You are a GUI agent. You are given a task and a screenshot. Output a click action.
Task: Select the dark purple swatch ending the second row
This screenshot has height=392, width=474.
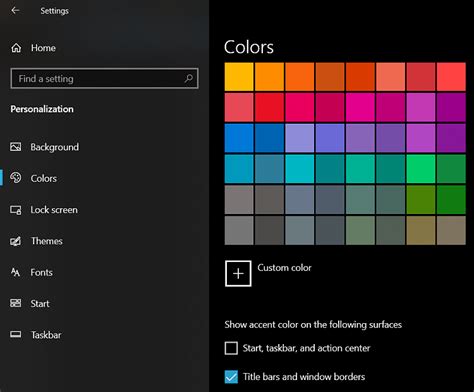[451, 107]
